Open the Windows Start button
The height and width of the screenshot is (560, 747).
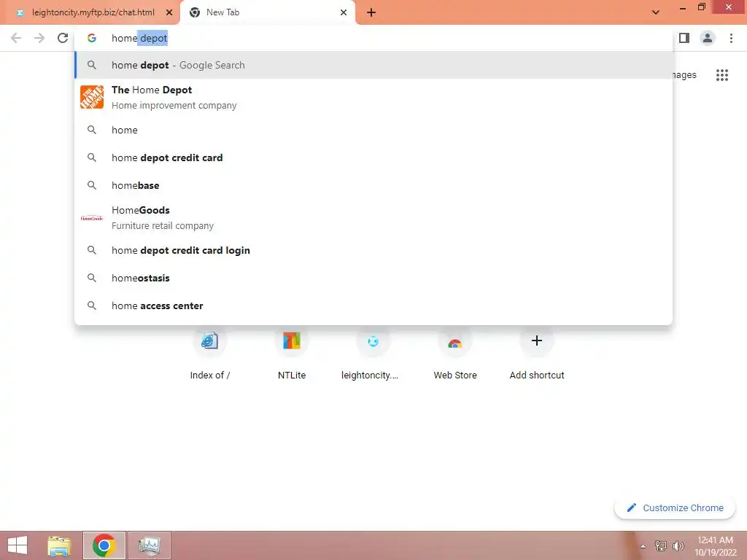[18, 545]
